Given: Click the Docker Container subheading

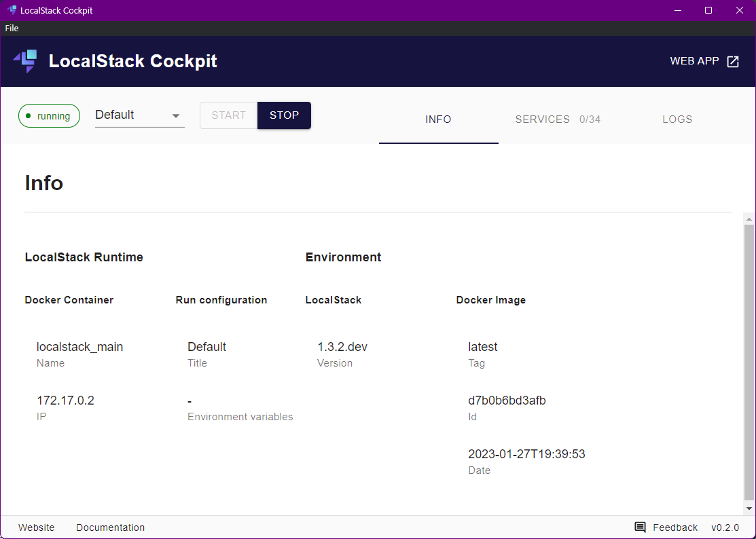Looking at the screenshot, I should pos(69,300).
